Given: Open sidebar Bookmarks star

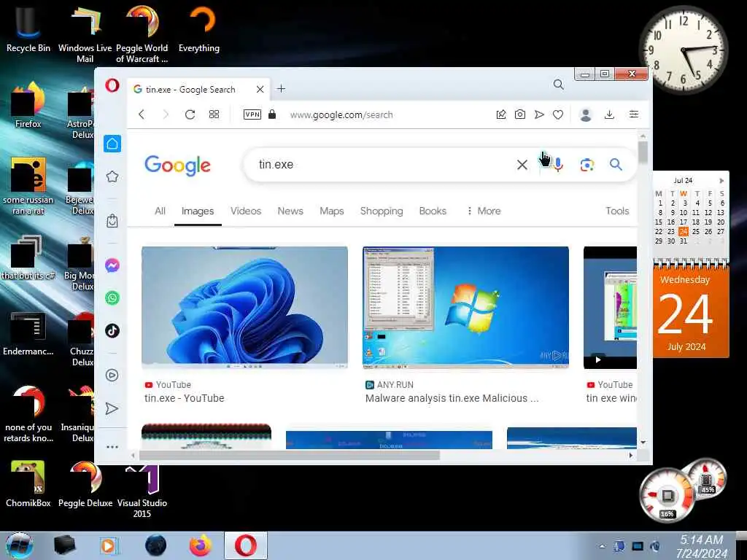Looking at the screenshot, I should click(x=112, y=176).
